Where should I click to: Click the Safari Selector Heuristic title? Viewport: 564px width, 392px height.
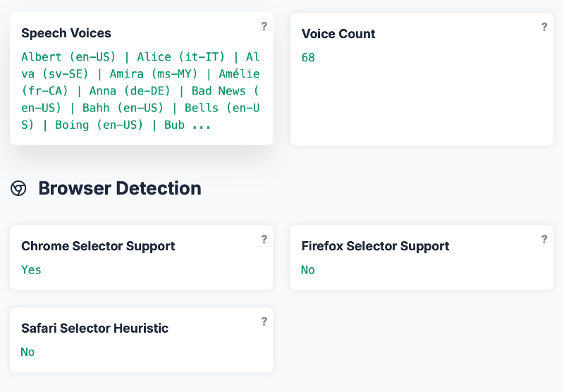[94, 328]
